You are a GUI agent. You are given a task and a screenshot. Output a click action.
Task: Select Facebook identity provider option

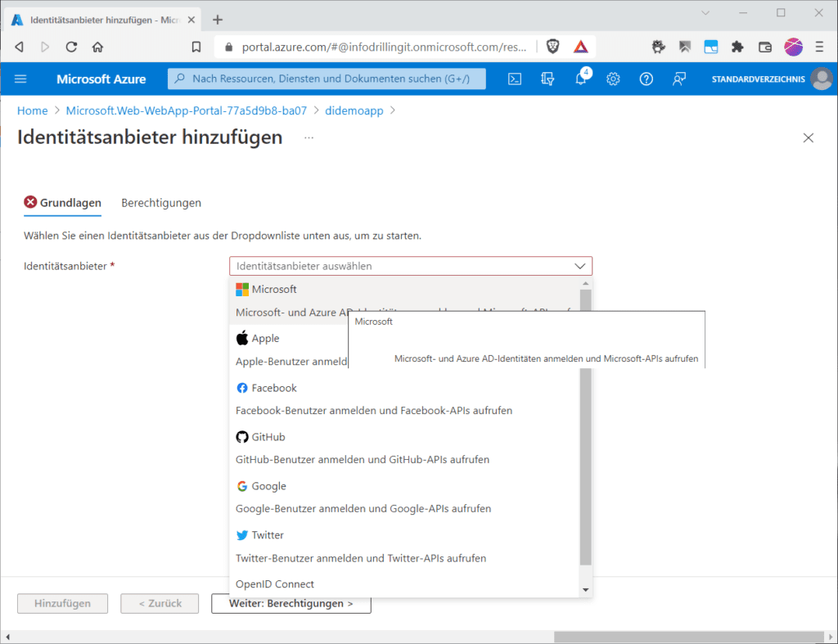[x=404, y=399]
